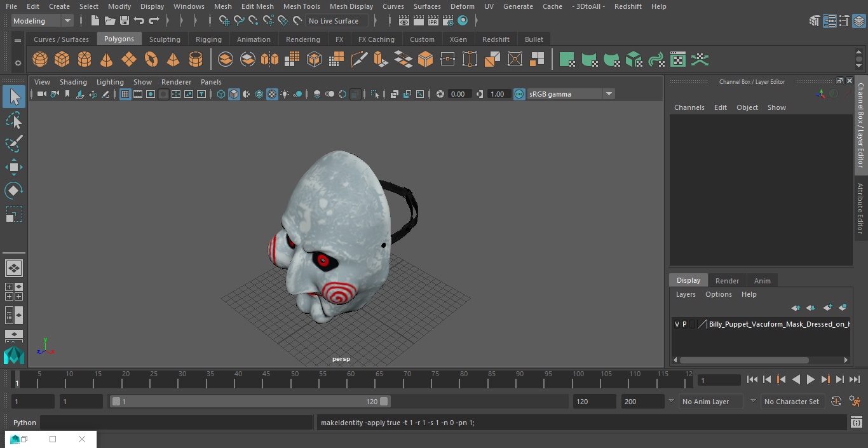Image resolution: width=868 pixels, height=448 pixels.
Task: Click the Channels menu in Channel Box
Action: [x=689, y=107]
